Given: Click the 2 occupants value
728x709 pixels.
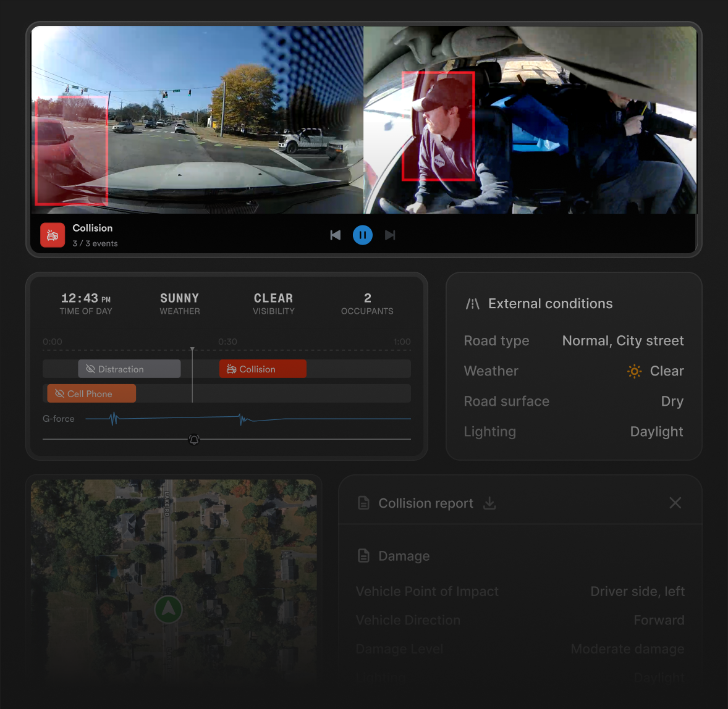Looking at the screenshot, I should tap(367, 298).
